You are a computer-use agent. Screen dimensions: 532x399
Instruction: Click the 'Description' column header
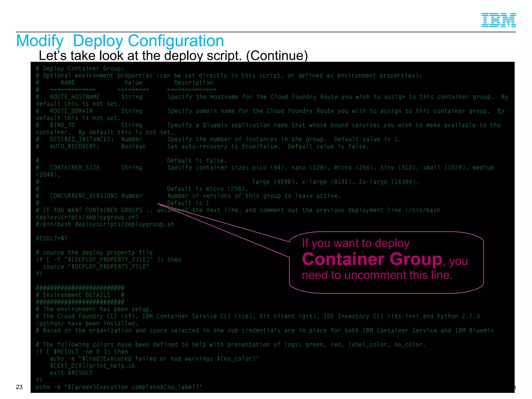tap(194, 83)
